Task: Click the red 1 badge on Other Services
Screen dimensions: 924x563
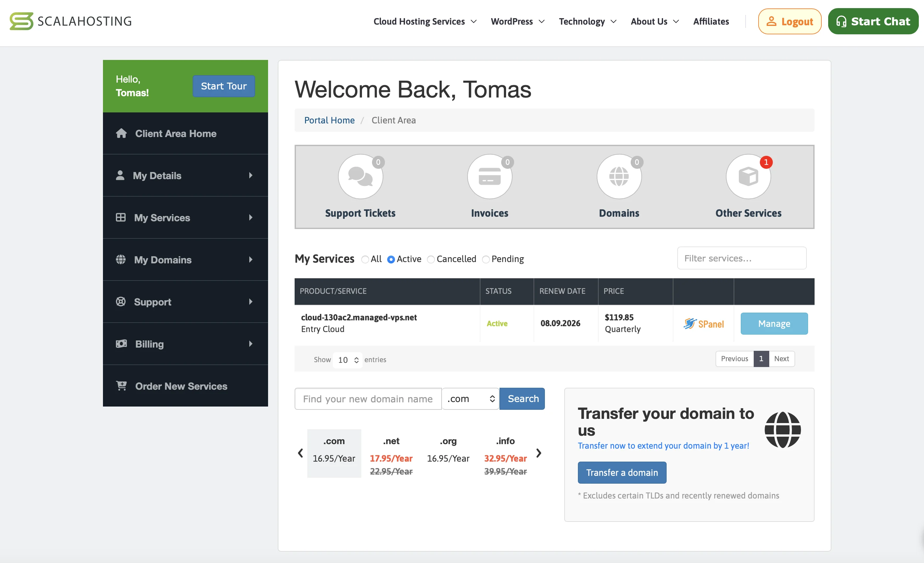Action: 766,162
